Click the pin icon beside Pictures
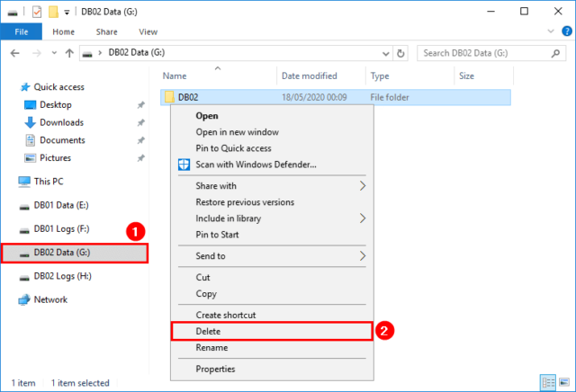 coord(140,158)
